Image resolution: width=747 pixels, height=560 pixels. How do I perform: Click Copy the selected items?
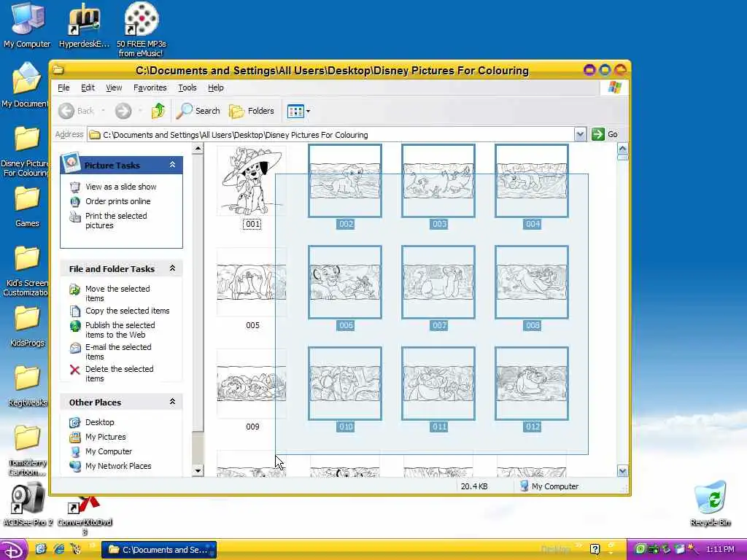[x=127, y=311]
